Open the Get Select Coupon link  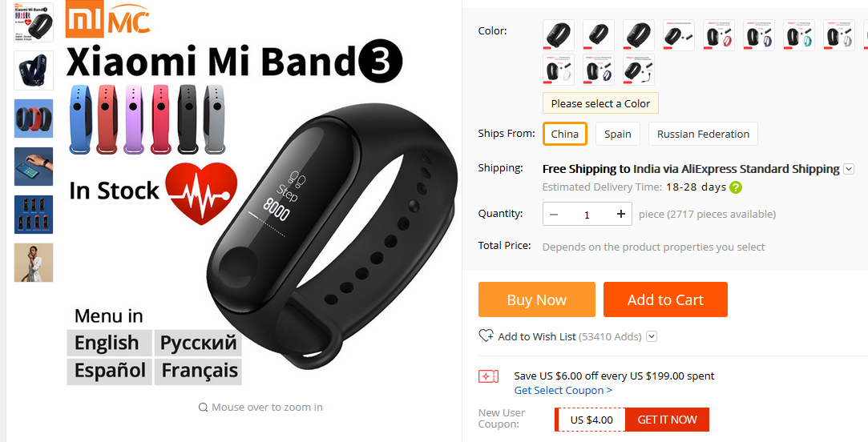pos(563,391)
